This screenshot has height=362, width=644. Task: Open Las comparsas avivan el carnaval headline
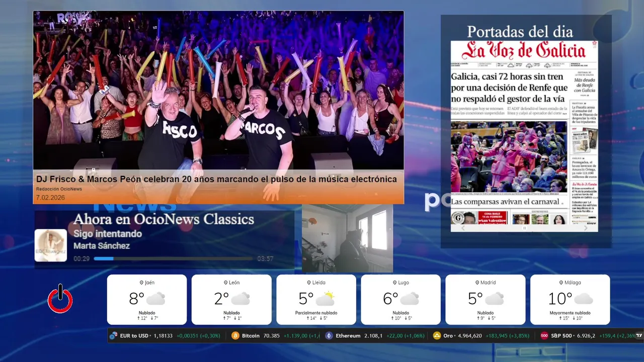tap(506, 202)
